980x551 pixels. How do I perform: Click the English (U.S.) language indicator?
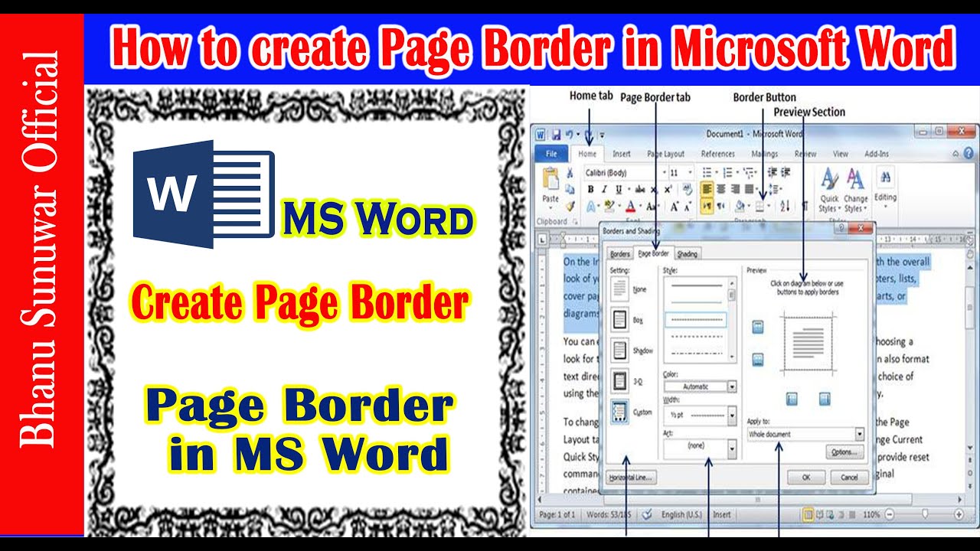(681, 515)
